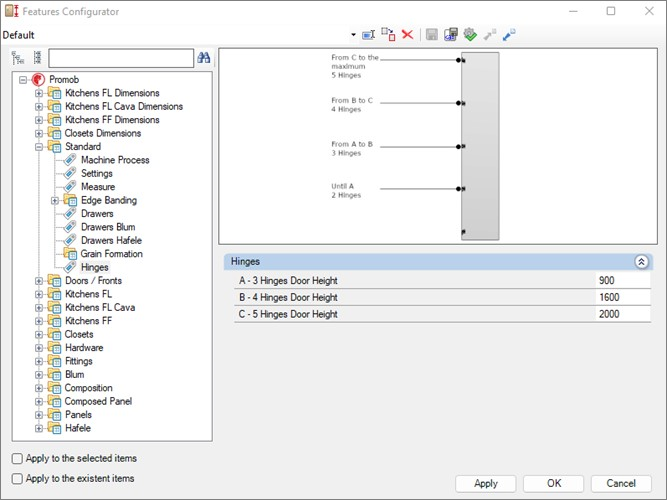
Task: Click the Composition folder icon
Action: coord(54,388)
